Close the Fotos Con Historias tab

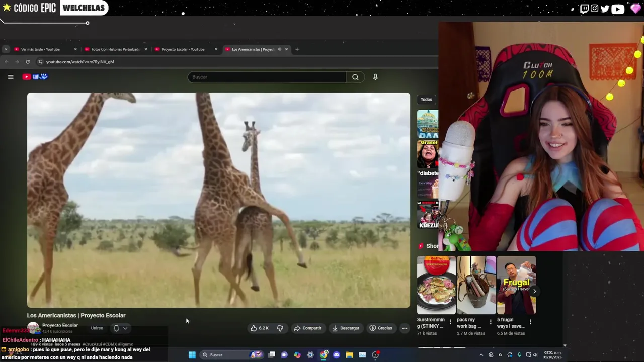pos(146,49)
